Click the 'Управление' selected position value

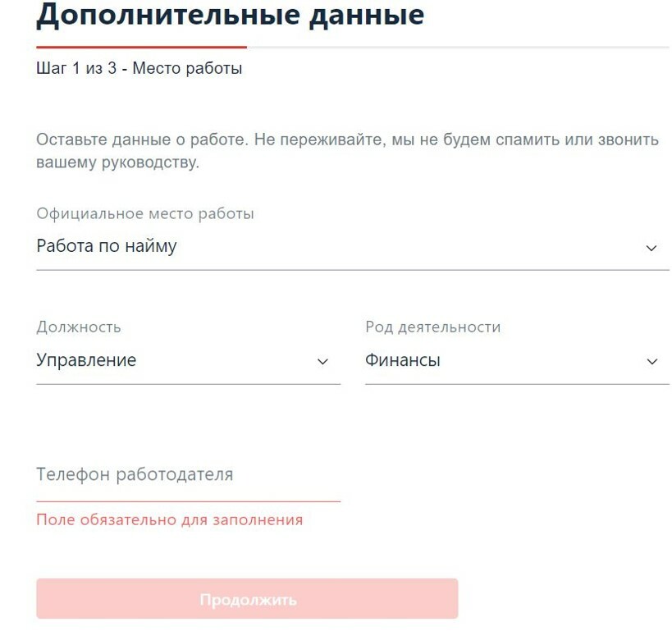click(x=86, y=360)
